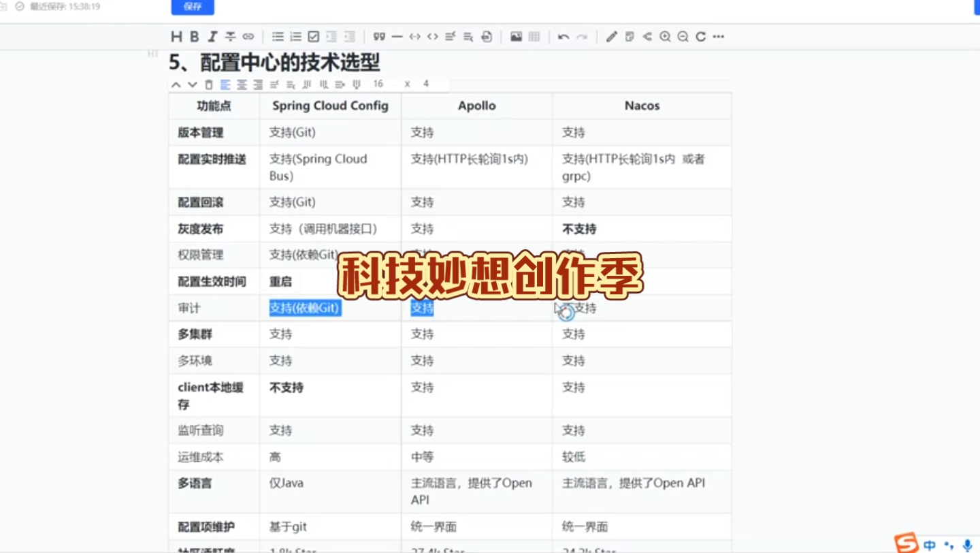Click the 中等 cell in 运维成本 row
Screen dimensions: 980x553
click(422, 457)
